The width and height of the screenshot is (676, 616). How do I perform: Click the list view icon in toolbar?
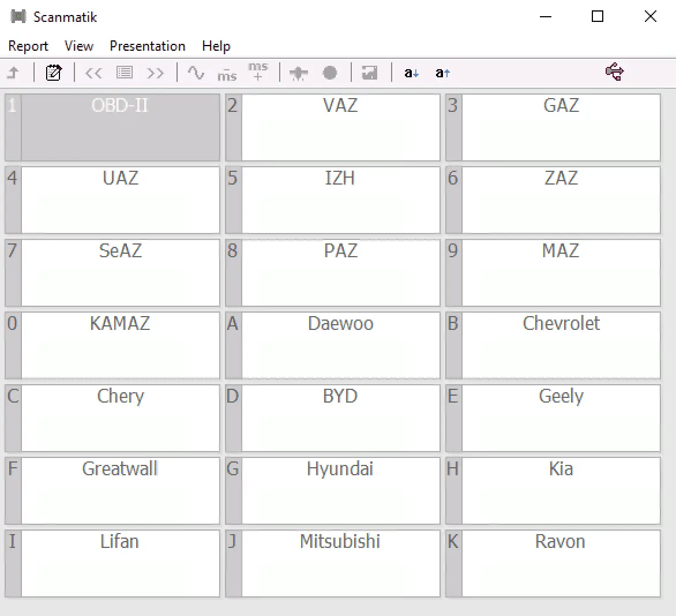click(x=125, y=73)
